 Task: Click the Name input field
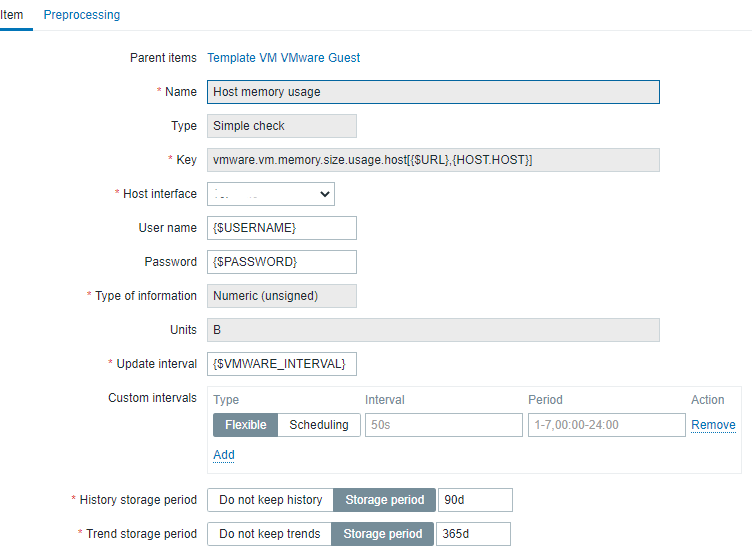pos(433,92)
